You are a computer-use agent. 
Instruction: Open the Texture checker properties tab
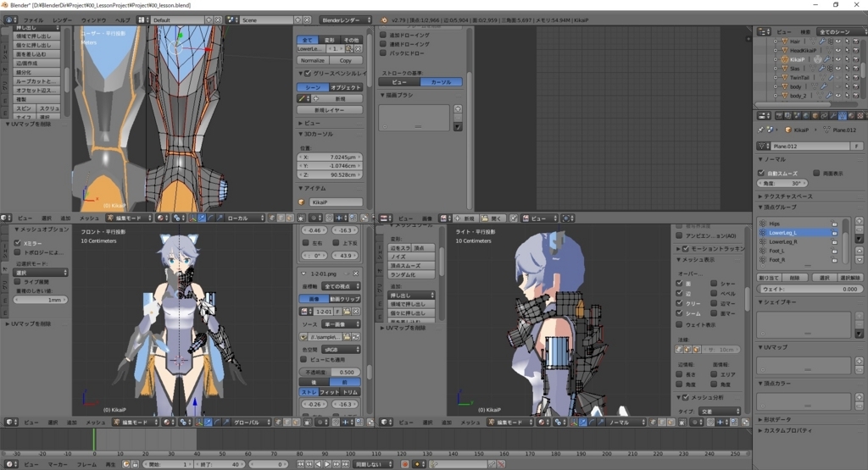(860, 115)
